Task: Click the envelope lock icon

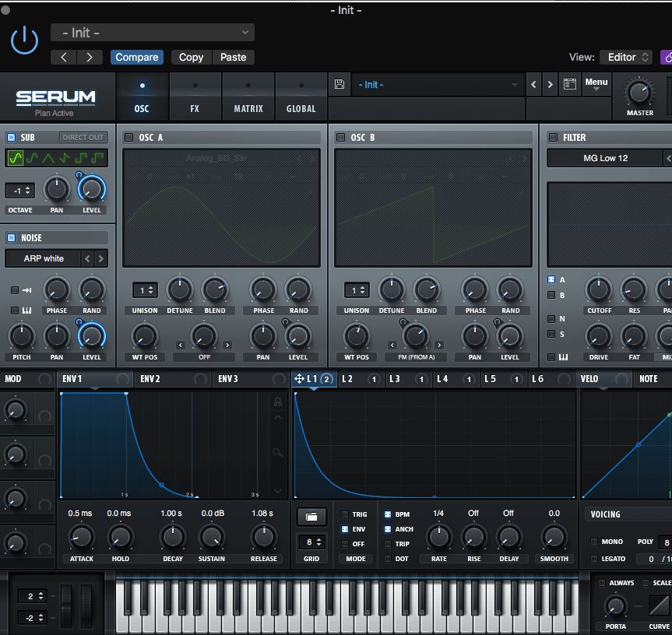Action: pyautogui.click(x=277, y=402)
